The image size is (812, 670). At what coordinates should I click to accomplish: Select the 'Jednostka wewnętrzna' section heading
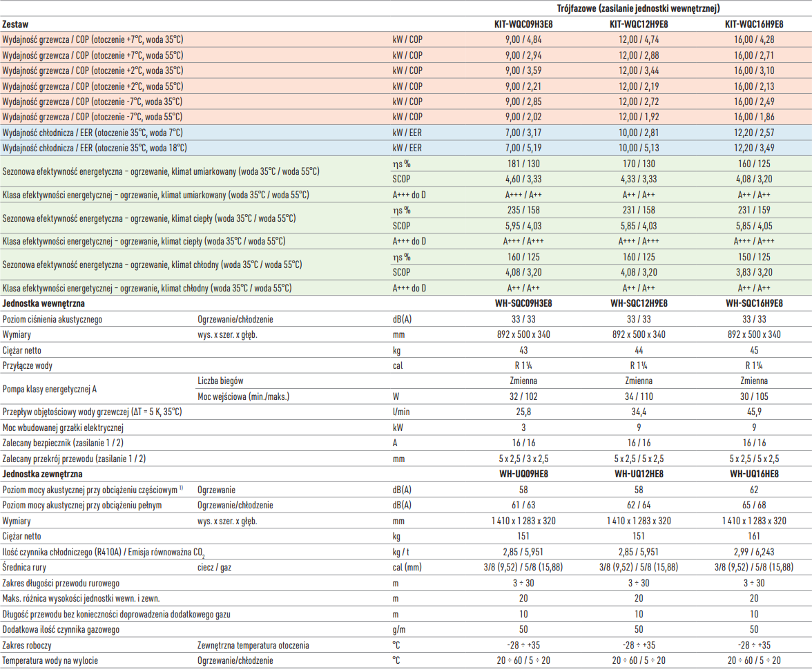coord(43,303)
